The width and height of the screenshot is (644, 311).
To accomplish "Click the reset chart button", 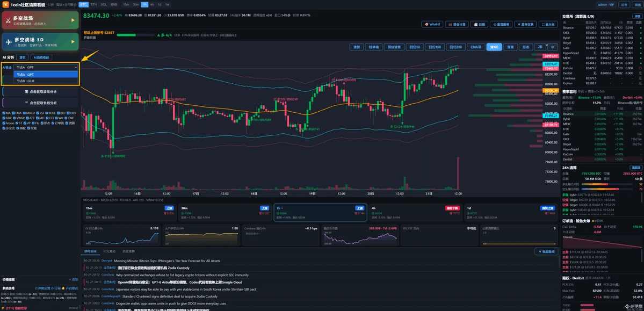I will (501, 24).
